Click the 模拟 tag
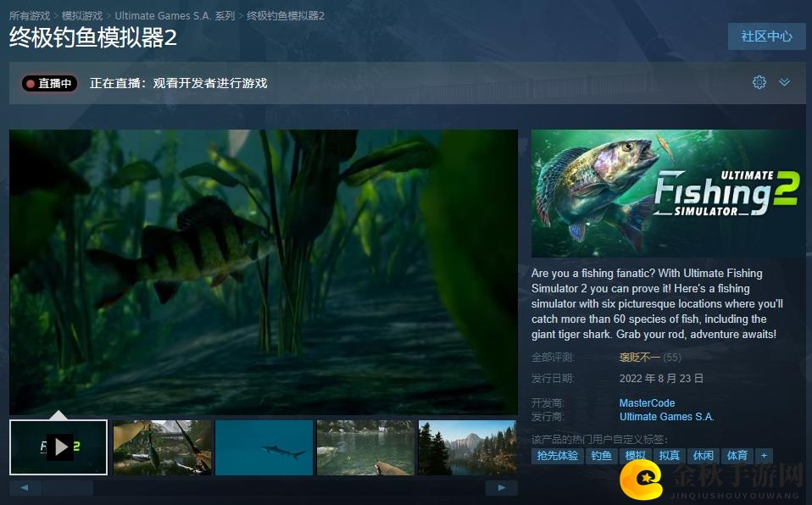The image size is (812, 505). click(635, 456)
